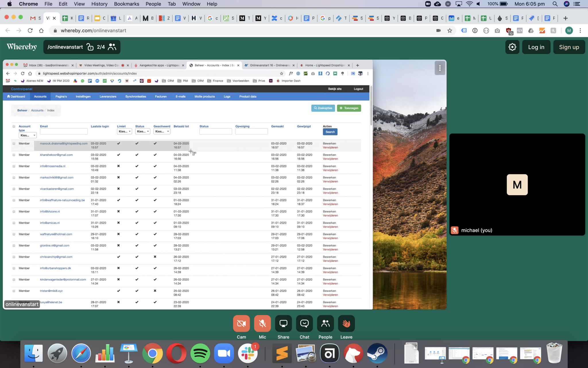Click the Email filter input field
Screen dimensions: 588x368
pos(64,131)
